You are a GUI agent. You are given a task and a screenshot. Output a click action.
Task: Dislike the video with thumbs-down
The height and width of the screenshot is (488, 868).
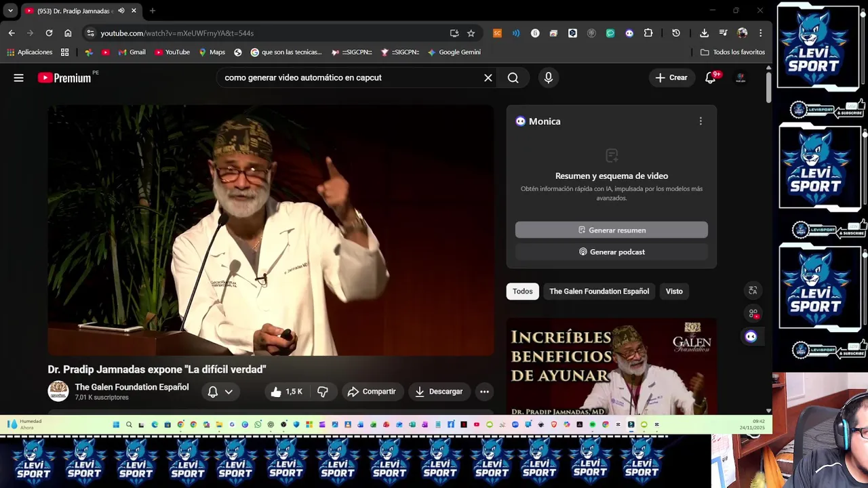[323, 392]
